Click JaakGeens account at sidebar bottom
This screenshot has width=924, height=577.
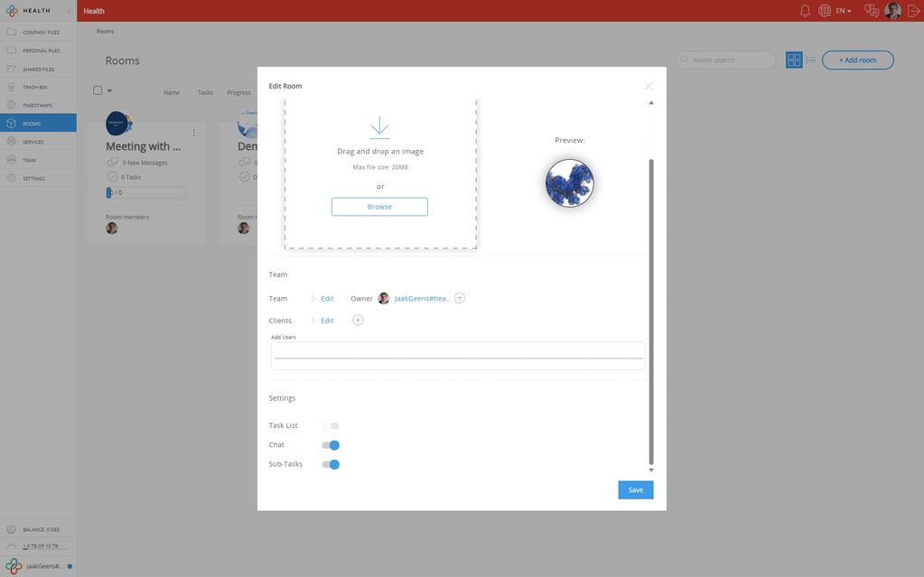coord(38,566)
